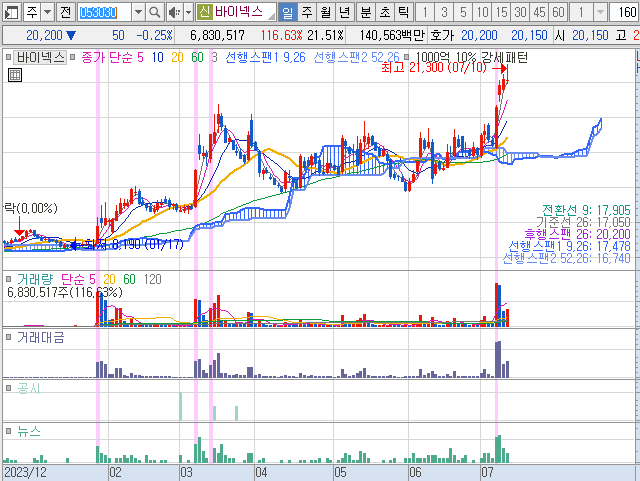Toggle the 거래대금 panel marker
The image size is (640, 481).
click(x=8, y=337)
